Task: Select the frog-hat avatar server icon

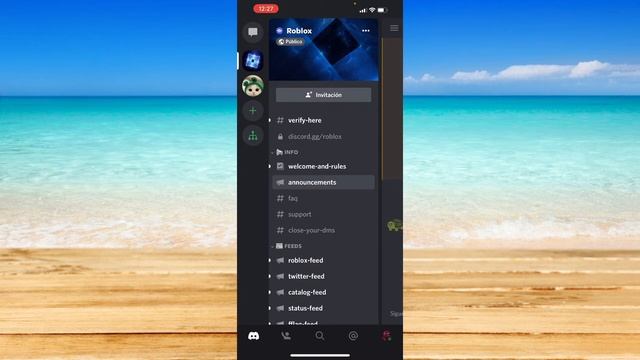Action: click(x=253, y=86)
